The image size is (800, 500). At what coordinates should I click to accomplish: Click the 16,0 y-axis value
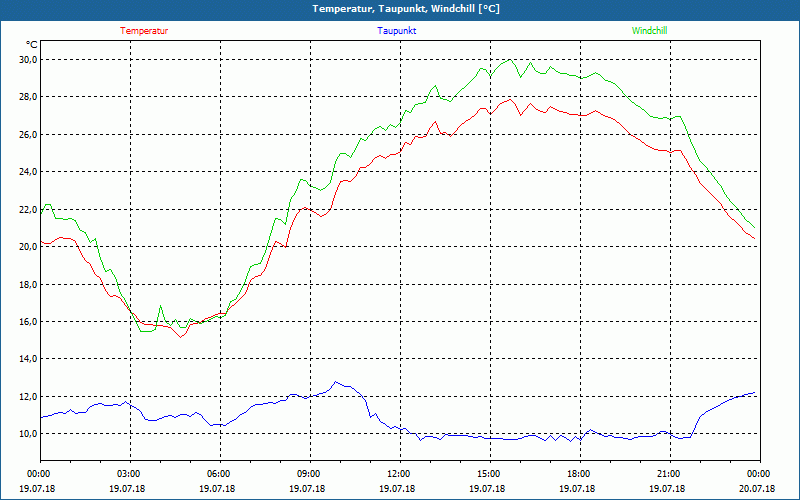click(29, 322)
